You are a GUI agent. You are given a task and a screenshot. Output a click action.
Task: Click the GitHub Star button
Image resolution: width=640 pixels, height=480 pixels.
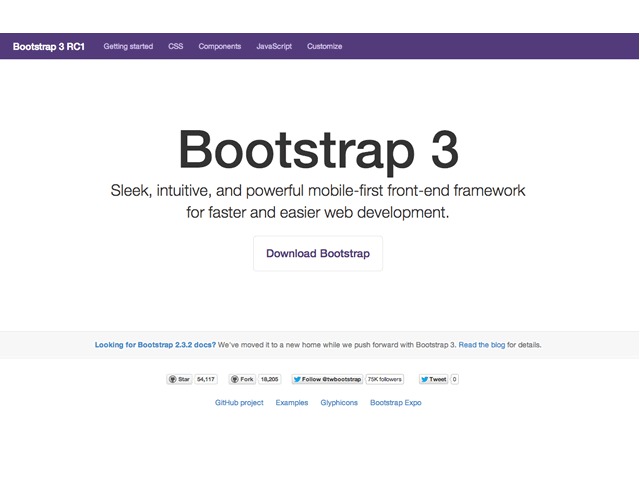tap(180, 379)
